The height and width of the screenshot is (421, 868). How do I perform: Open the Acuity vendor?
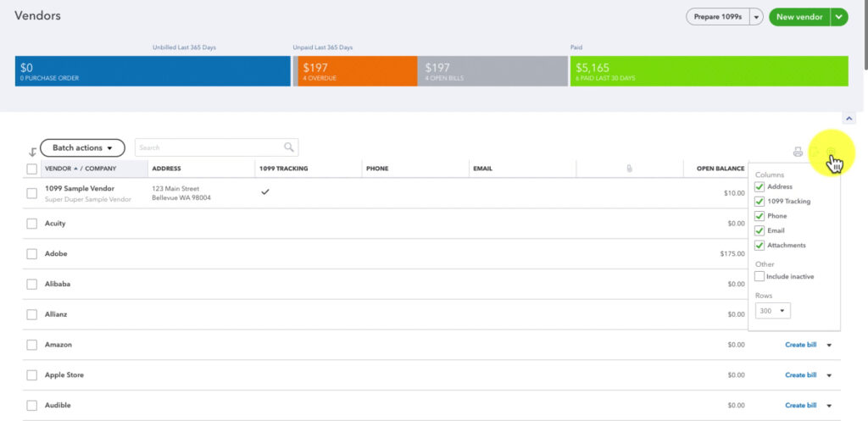click(x=55, y=224)
